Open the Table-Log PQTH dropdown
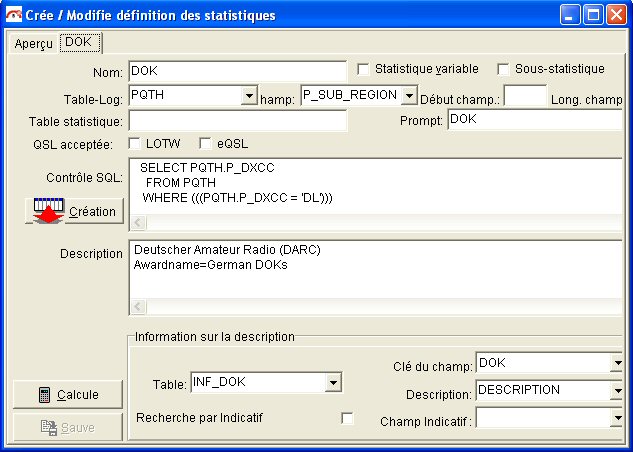The image size is (633, 452). coord(249,96)
